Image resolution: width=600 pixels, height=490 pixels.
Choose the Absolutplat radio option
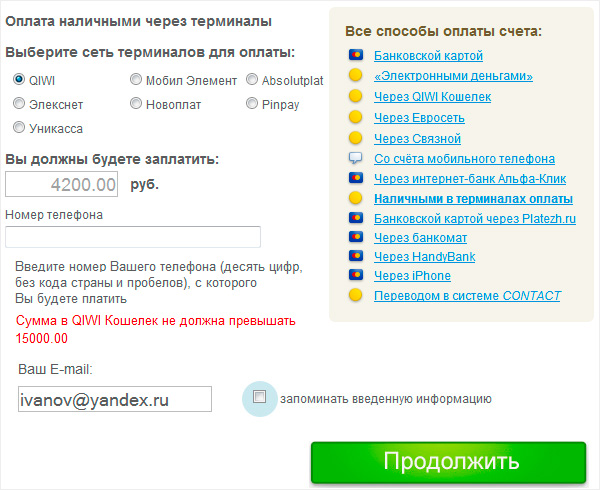click(x=251, y=79)
